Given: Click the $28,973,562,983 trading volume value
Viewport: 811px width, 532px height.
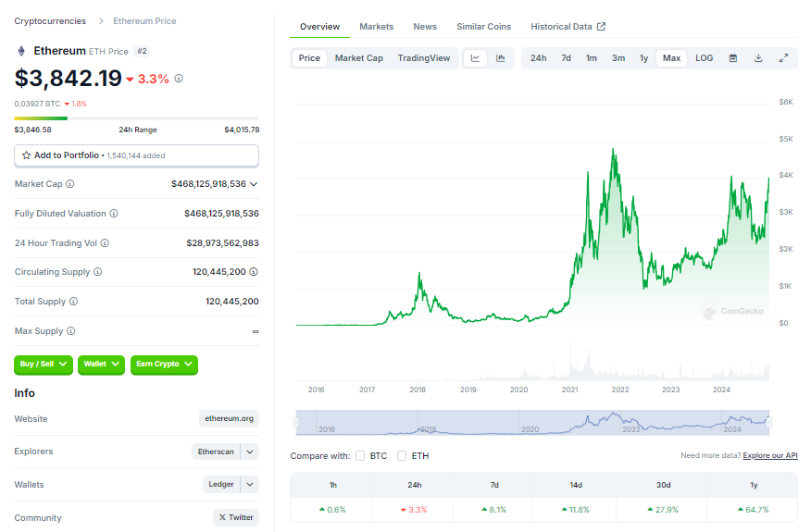Looking at the screenshot, I should click(x=222, y=242).
